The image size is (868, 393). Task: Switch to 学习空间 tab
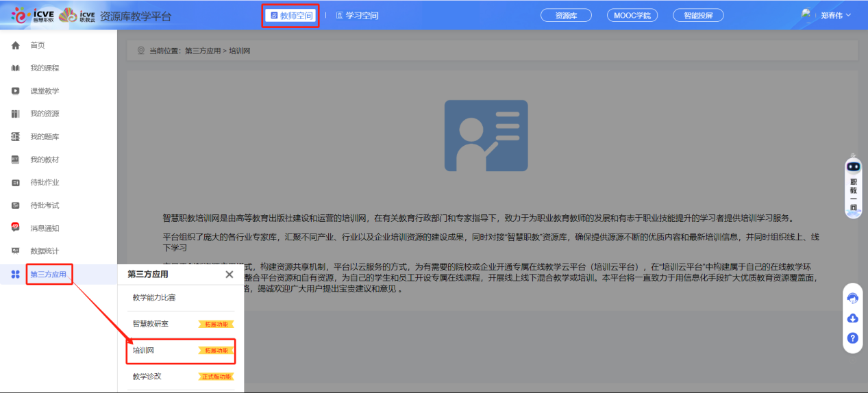pos(357,16)
